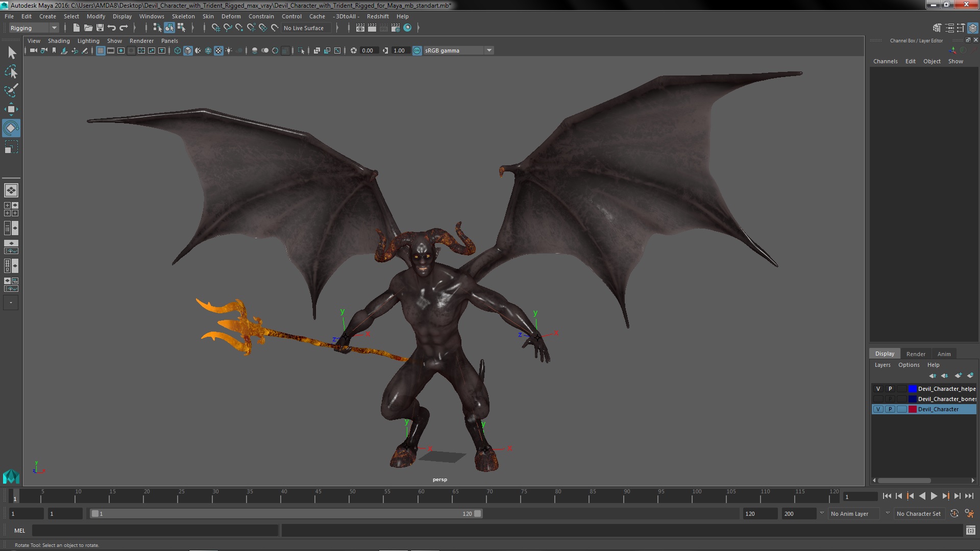This screenshot has height=551, width=980.
Task: Switch viewport to wireframe cube
Action: coord(178,51)
